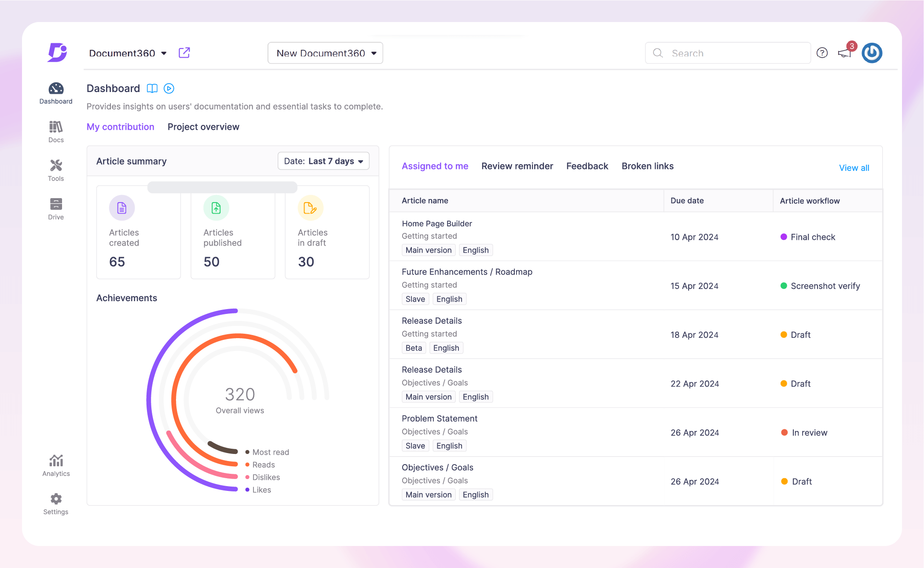Screen dimensions: 924x568
Task: Open the Dashboard documentation book icon
Action: coord(152,89)
